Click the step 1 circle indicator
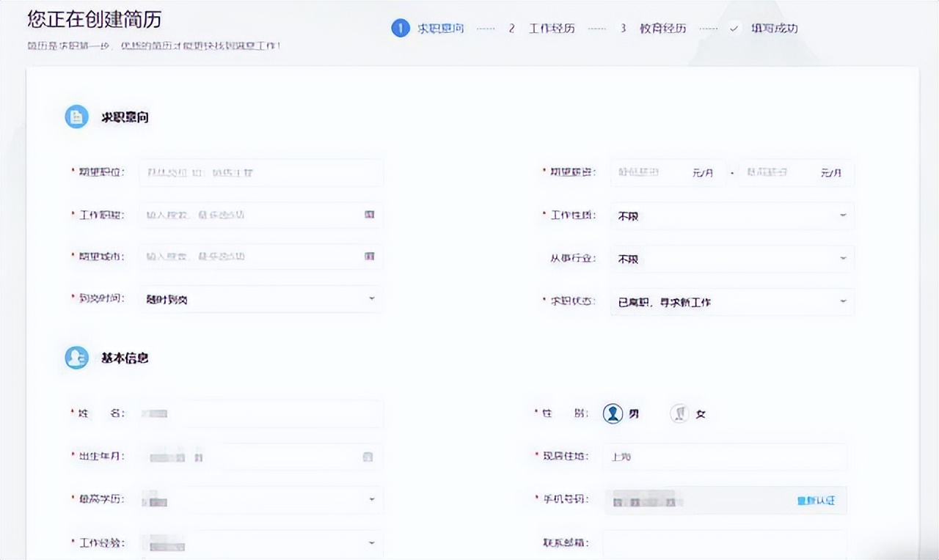Viewport: 939px width, 560px height. [400, 28]
